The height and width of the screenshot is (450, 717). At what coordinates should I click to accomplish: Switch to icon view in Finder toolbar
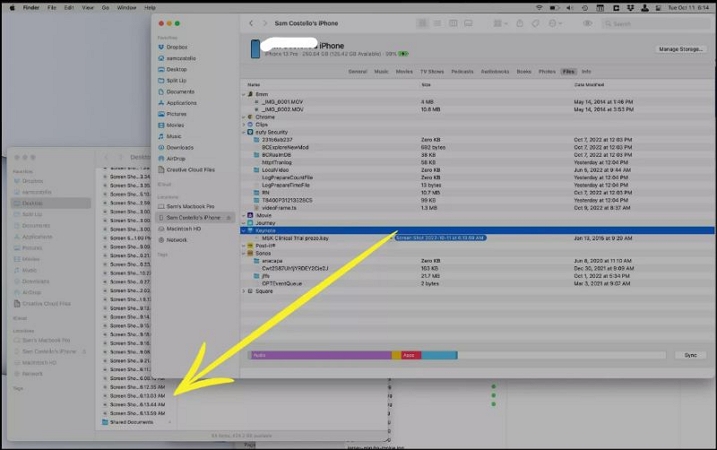(422, 23)
